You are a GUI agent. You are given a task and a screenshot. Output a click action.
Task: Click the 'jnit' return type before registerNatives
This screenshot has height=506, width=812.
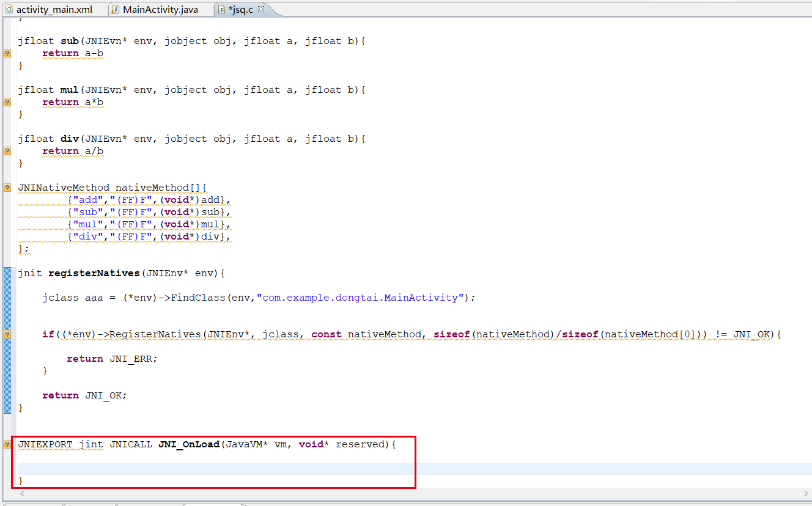(30, 273)
